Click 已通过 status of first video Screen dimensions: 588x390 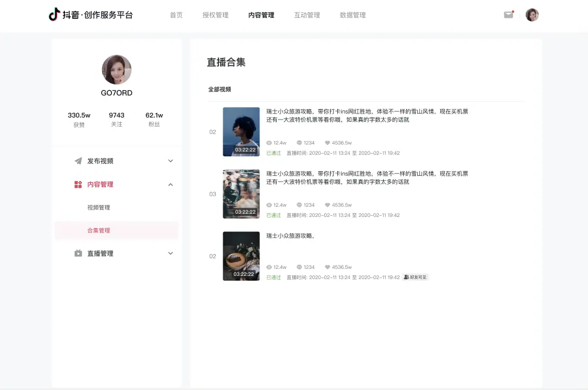[273, 153]
